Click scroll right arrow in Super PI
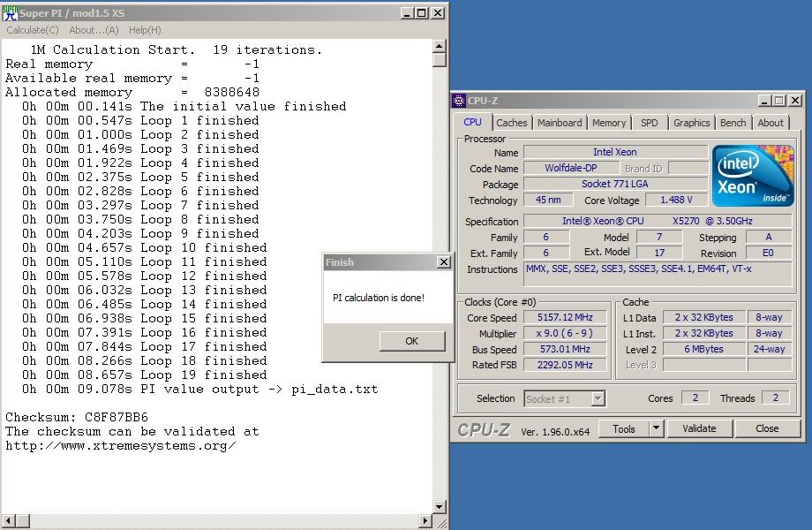812x530 pixels. tap(425, 520)
